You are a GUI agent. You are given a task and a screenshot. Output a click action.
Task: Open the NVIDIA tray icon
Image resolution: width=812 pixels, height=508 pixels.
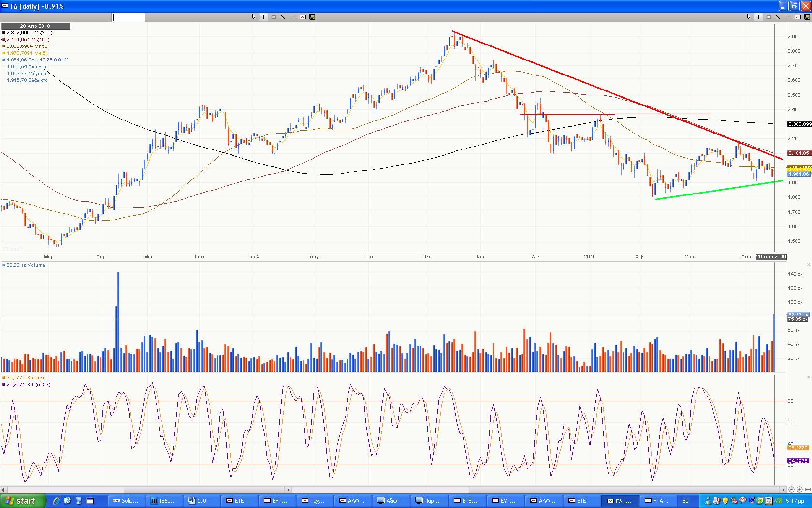tap(778, 501)
